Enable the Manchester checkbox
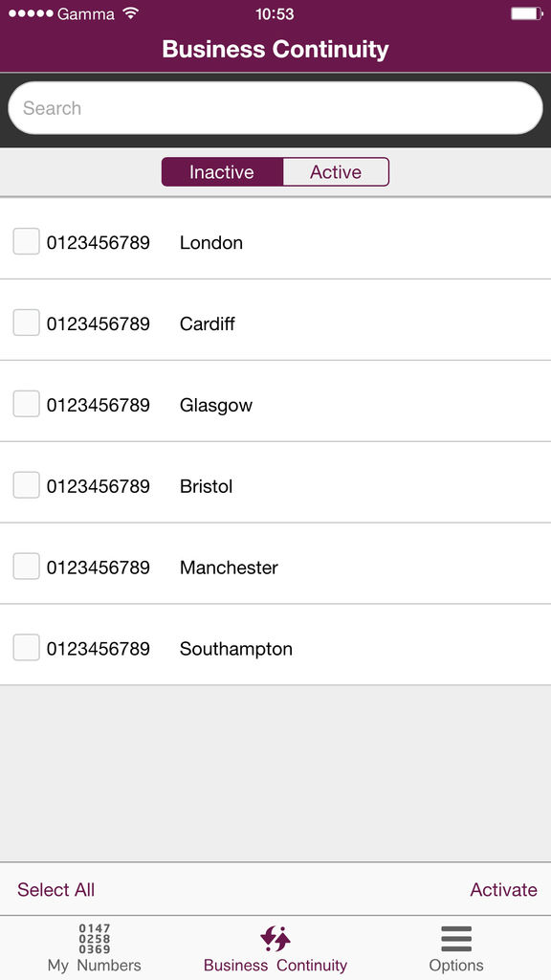 point(26,567)
